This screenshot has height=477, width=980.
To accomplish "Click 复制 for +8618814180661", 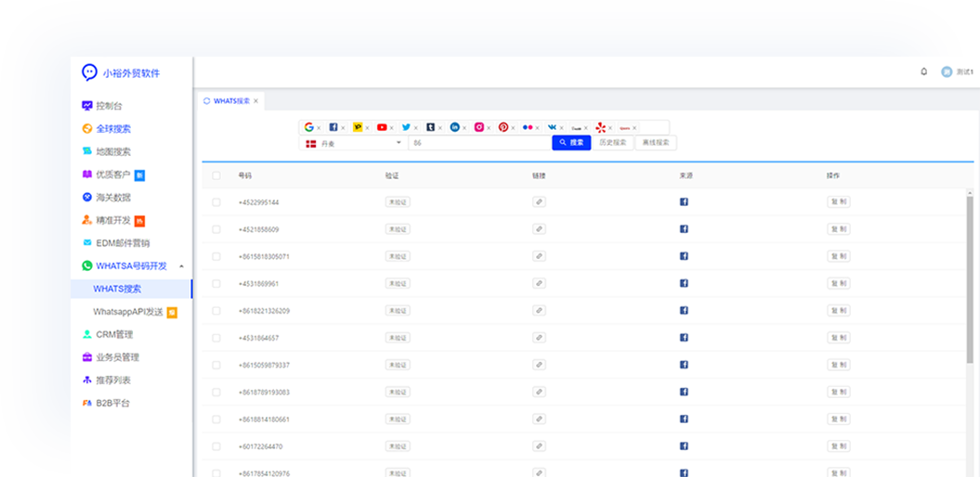I will [838, 419].
